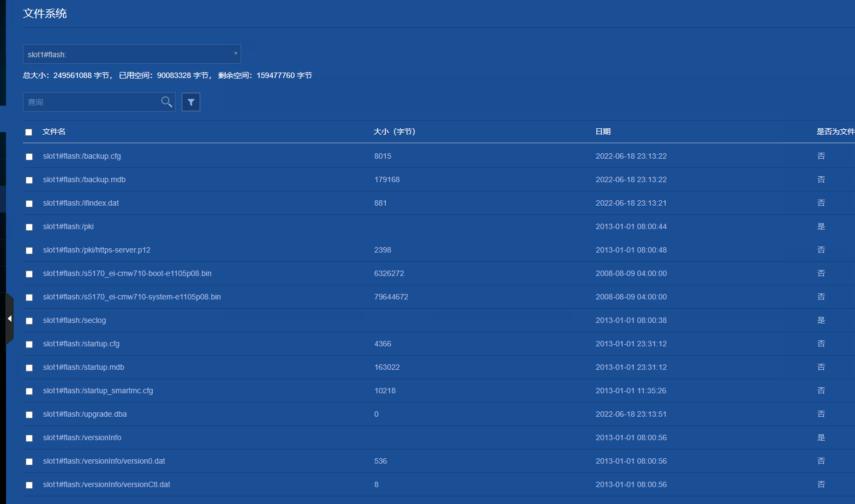Click file name slot1#flash:/backup.cfg

(x=82, y=156)
